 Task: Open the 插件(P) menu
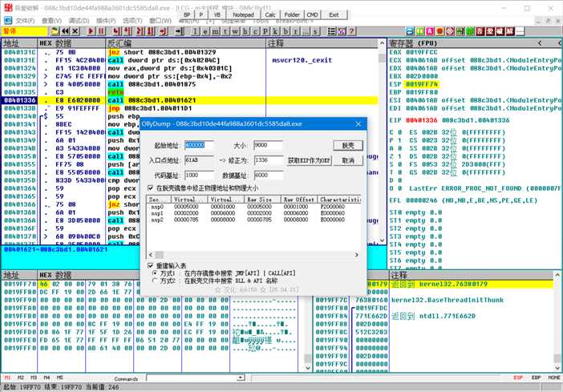coord(106,21)
